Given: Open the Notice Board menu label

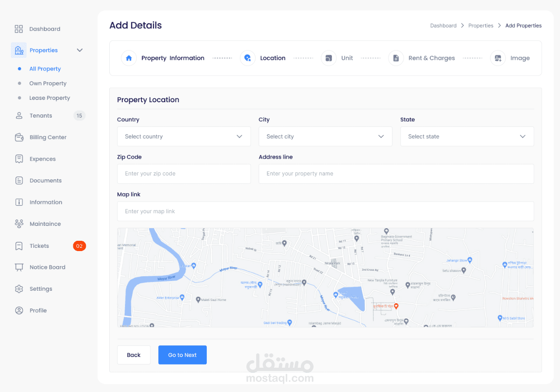Looking at the screenshot, I should (47, 267).
